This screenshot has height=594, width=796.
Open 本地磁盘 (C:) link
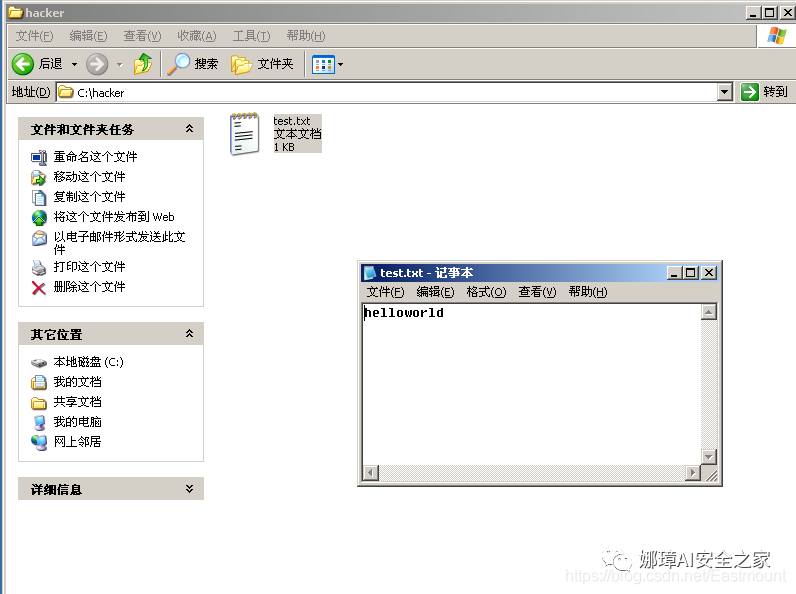click(88, 362)
